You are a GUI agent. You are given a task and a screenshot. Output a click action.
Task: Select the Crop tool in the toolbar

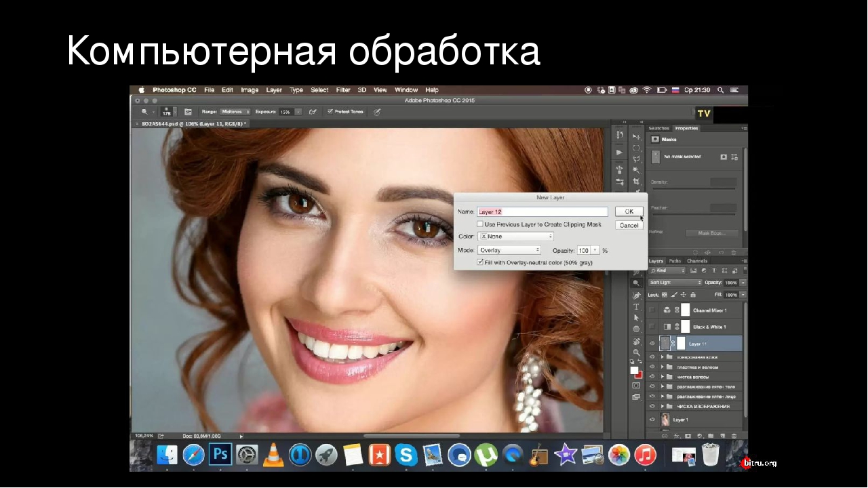click(636, 182)
